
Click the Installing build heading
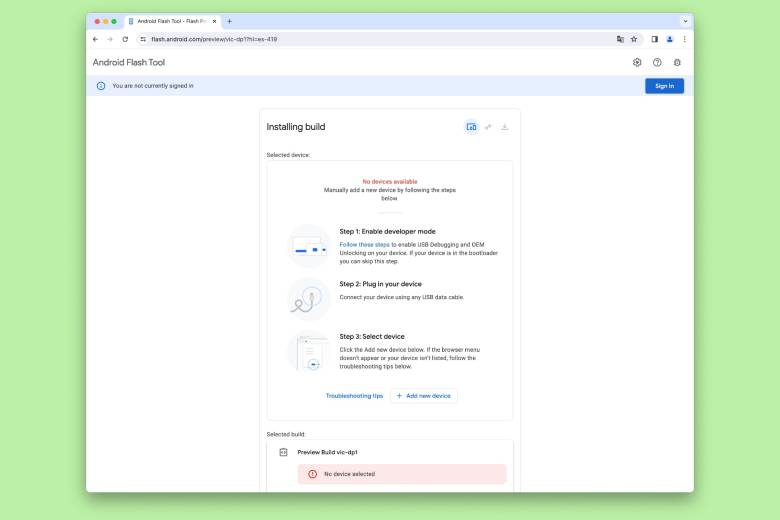point(295,127)
